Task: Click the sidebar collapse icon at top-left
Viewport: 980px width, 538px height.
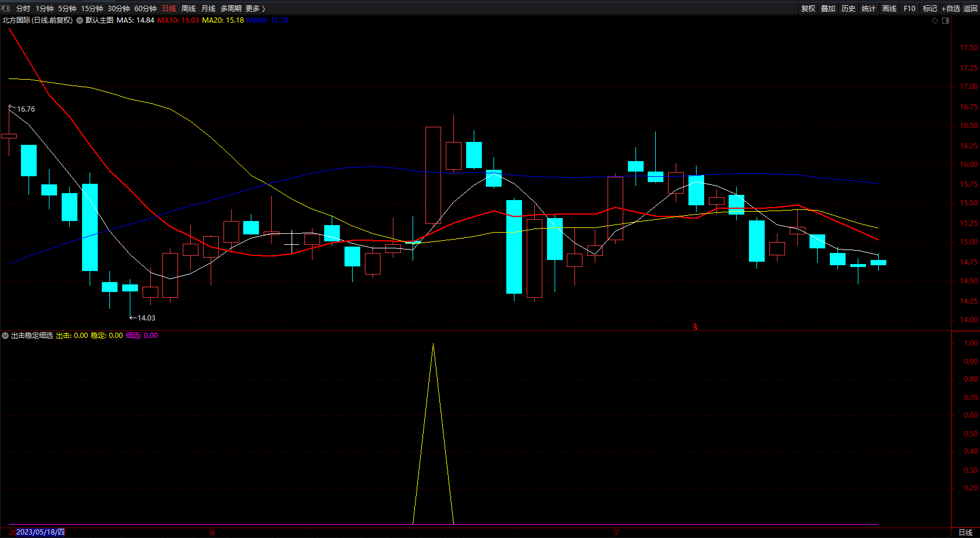Action: (x=6, y=8)
